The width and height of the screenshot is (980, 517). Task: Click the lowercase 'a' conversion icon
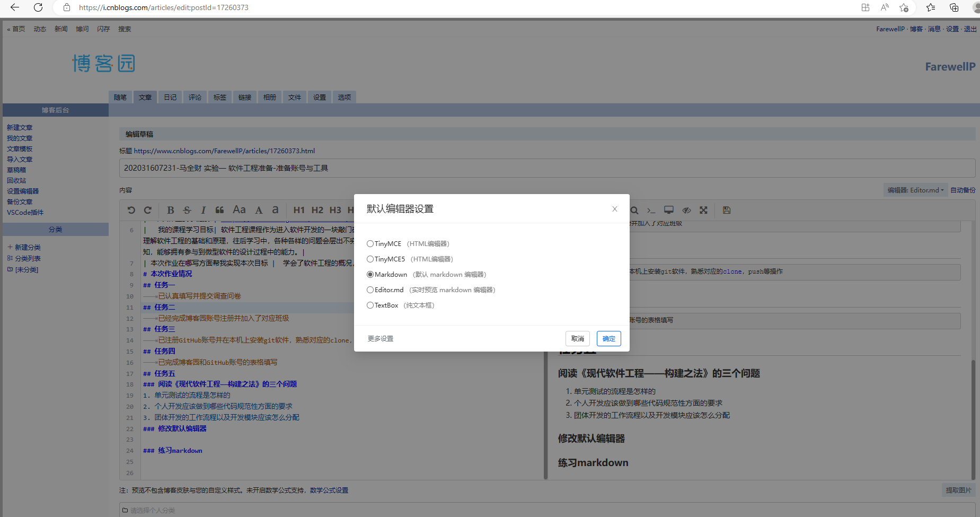(x=275, y=209)
